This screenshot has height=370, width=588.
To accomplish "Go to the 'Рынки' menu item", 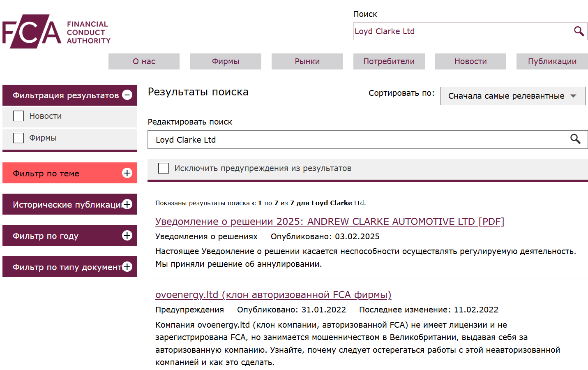I will 307,62.
